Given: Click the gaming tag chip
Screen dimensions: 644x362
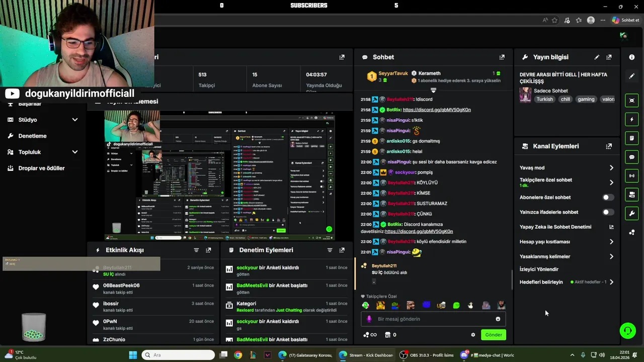Looking at the screenshot, I should click(x=586, y=100).
